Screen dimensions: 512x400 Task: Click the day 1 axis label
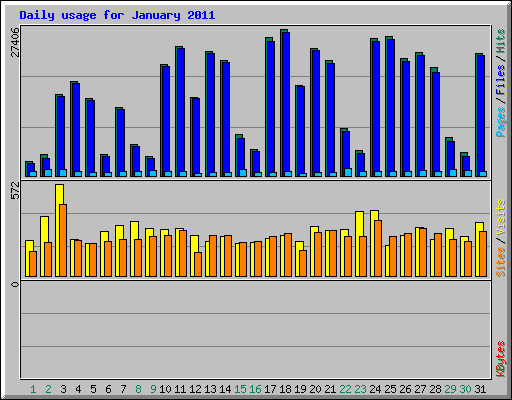33,389
